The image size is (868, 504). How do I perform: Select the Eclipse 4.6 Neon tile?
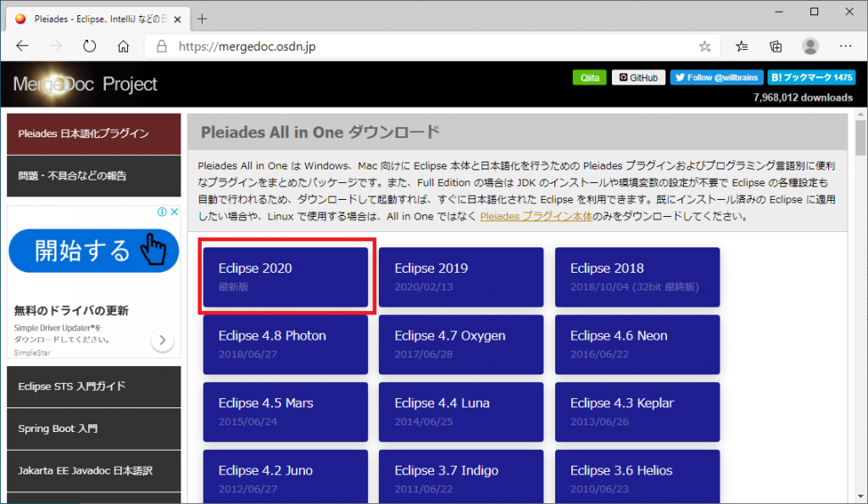point(637,345)
